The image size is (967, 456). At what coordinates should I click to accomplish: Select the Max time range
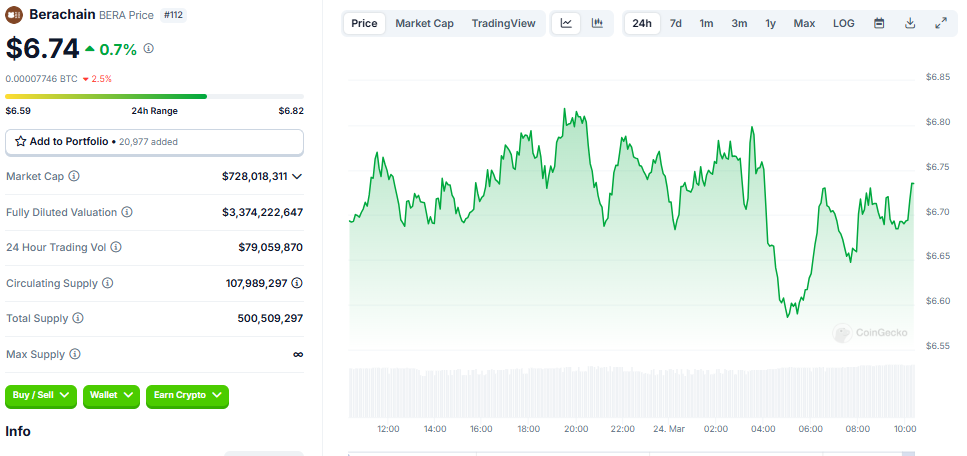coord(804,23)
